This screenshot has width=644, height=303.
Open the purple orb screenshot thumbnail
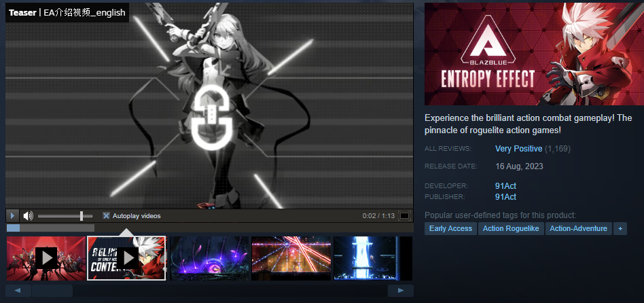(x=209, y=258)
